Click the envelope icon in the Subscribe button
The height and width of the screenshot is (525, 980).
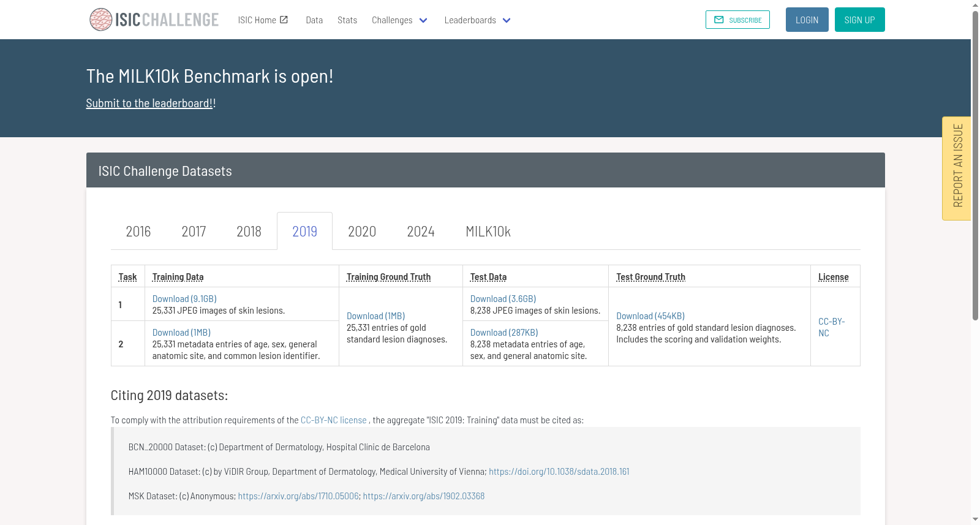(719, 20)
